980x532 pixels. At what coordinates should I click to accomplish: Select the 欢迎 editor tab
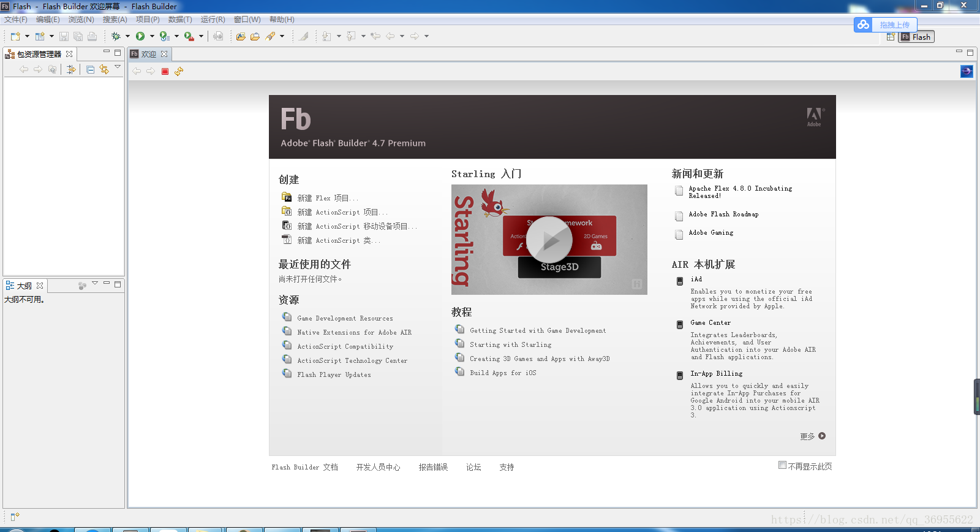(x=149, y=54)
